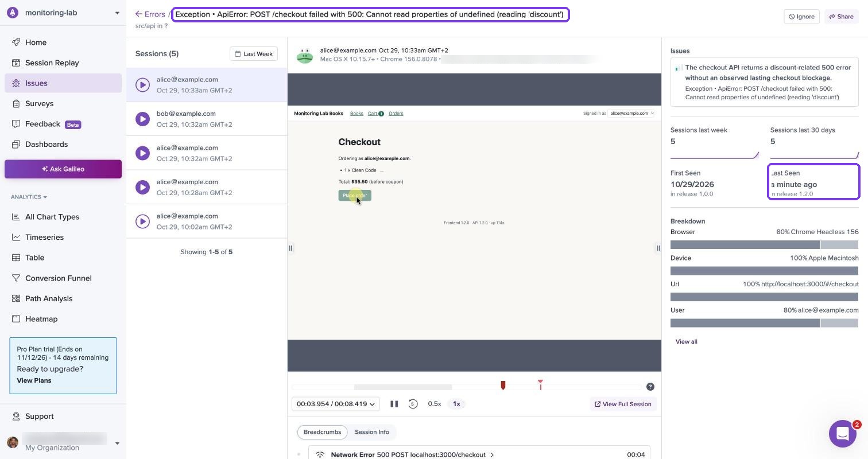This screenshot has width=868, height=459.
Task: Open the Last Week date range picker
Action: (254, 54)
